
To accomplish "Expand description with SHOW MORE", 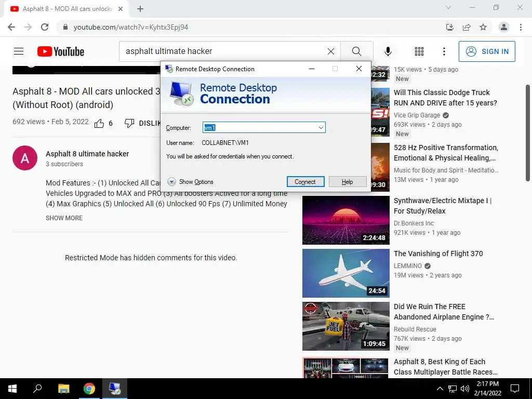I will coord(64,218).
